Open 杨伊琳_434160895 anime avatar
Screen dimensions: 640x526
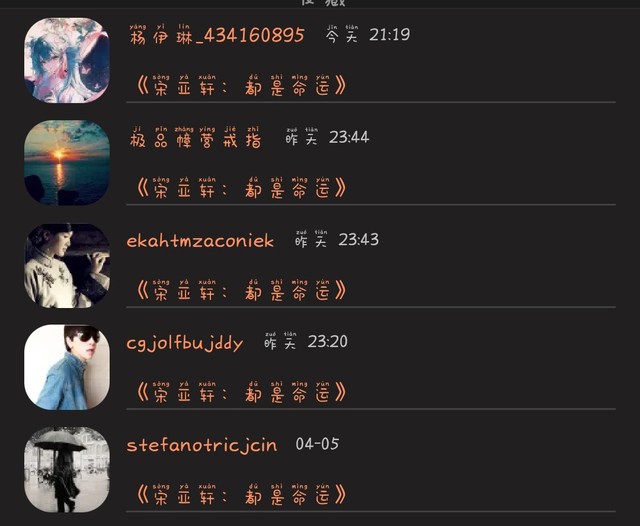(67, 60)
